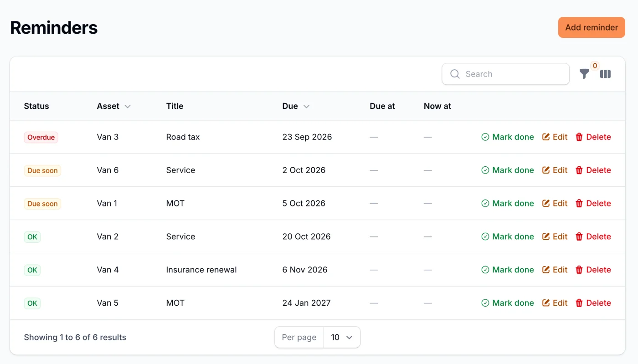Delete the Van 2 Service reminder
Screen dimensions: 638x364
coord(593,237)
